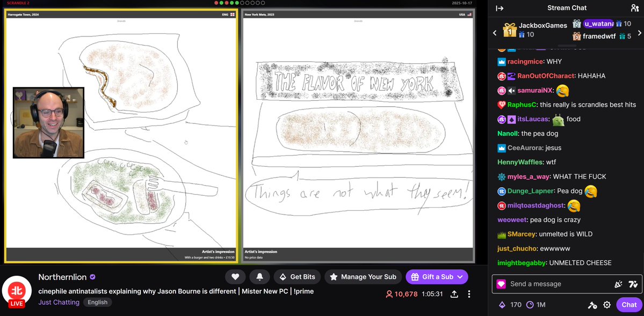Viewport: 644px width, 316px height.
Task: Open the channel points icon in chat input
Action: pos(501,284)
